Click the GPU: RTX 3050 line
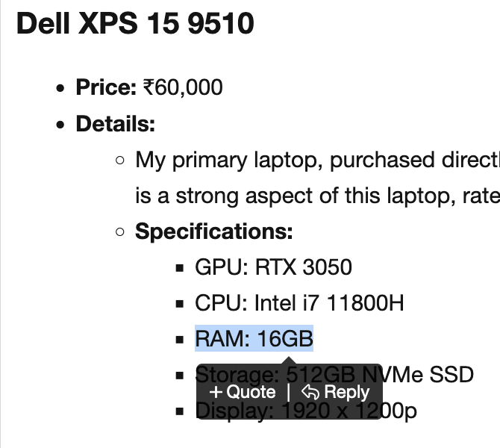The height and width of the screenshot is (448, 500). [x=273, y=267]
